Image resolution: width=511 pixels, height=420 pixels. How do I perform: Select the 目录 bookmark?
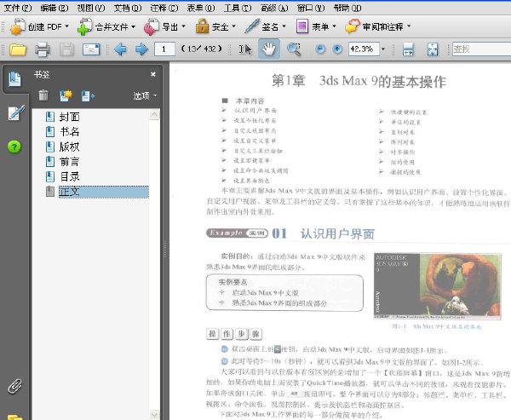click(70, 176)
